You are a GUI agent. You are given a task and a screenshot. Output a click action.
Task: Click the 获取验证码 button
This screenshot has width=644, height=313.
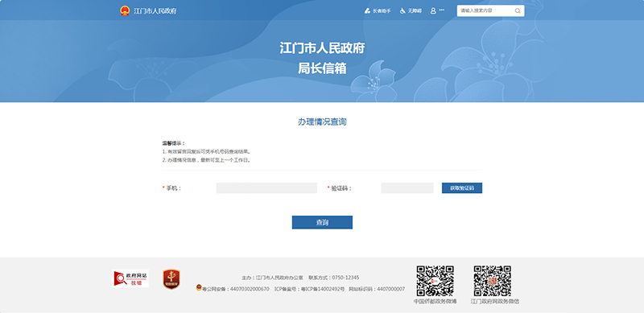[462, 188]
